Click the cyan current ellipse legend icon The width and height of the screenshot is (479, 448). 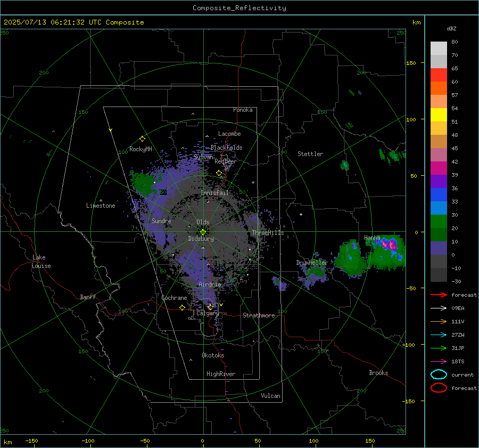tap(439, 374)
